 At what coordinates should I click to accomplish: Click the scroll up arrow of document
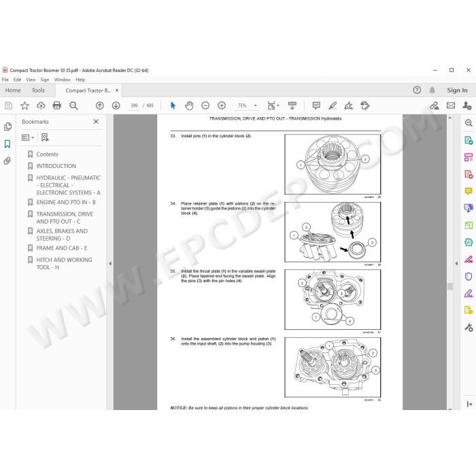coord(450,118)
